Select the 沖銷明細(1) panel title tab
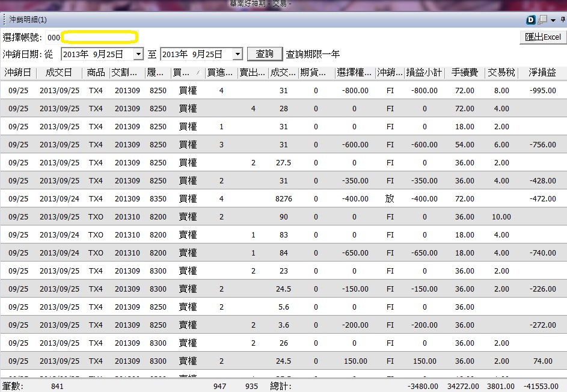 (x=28, y=19)
